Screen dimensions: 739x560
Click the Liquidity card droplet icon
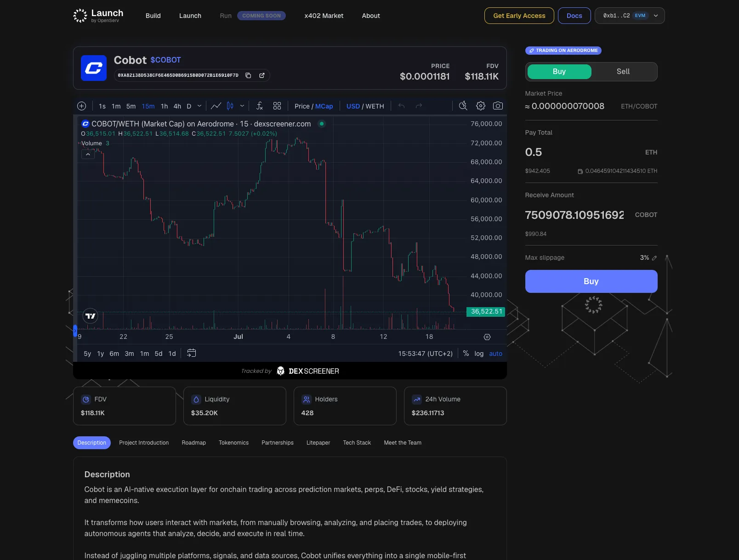coord(196,400)
